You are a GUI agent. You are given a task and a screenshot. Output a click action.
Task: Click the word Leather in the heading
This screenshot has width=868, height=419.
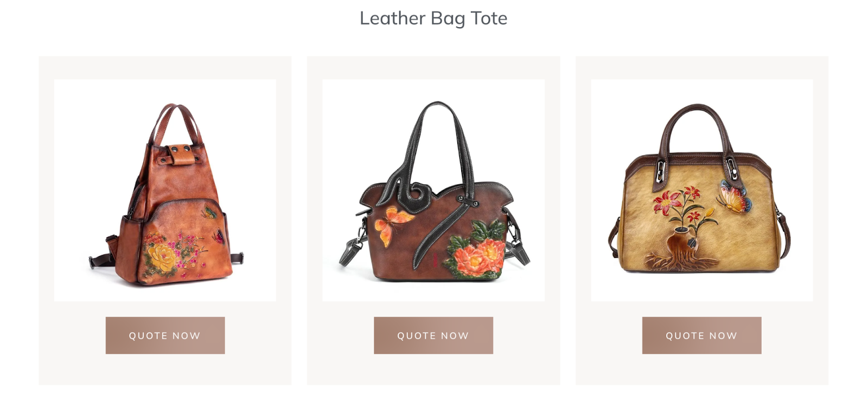392,18
